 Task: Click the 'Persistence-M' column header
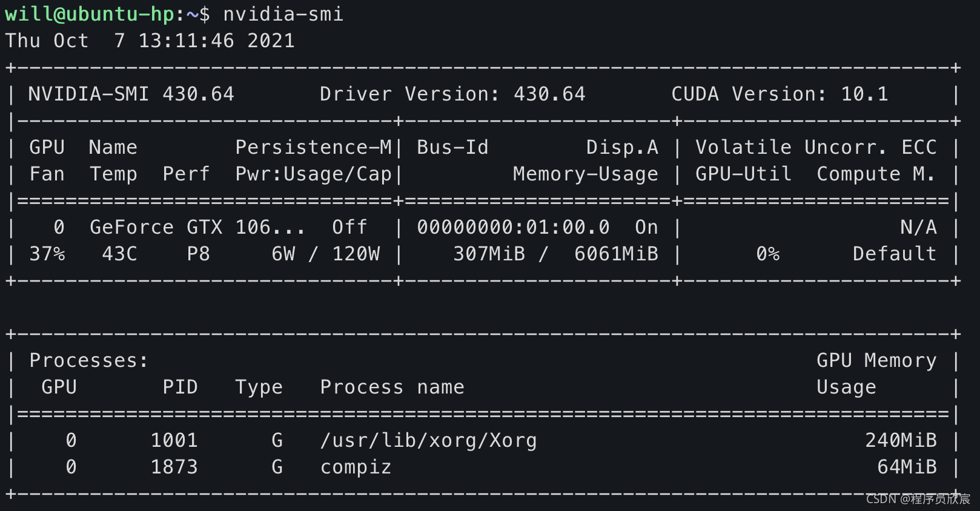point(313,147)
